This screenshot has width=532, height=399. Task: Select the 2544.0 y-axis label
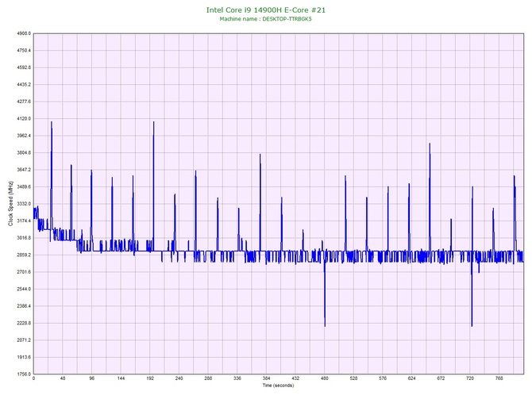coord(24,290)
